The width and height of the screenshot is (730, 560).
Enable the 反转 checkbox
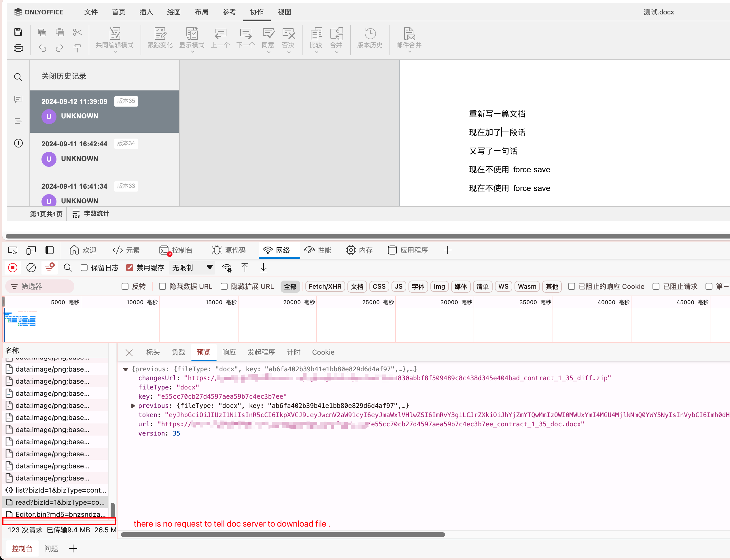125,286
